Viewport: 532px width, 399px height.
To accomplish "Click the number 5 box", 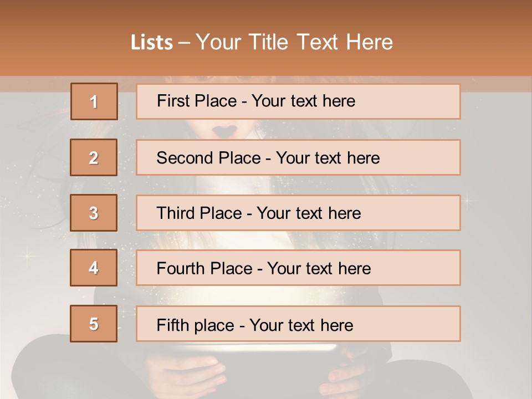I will click(94, 324).
